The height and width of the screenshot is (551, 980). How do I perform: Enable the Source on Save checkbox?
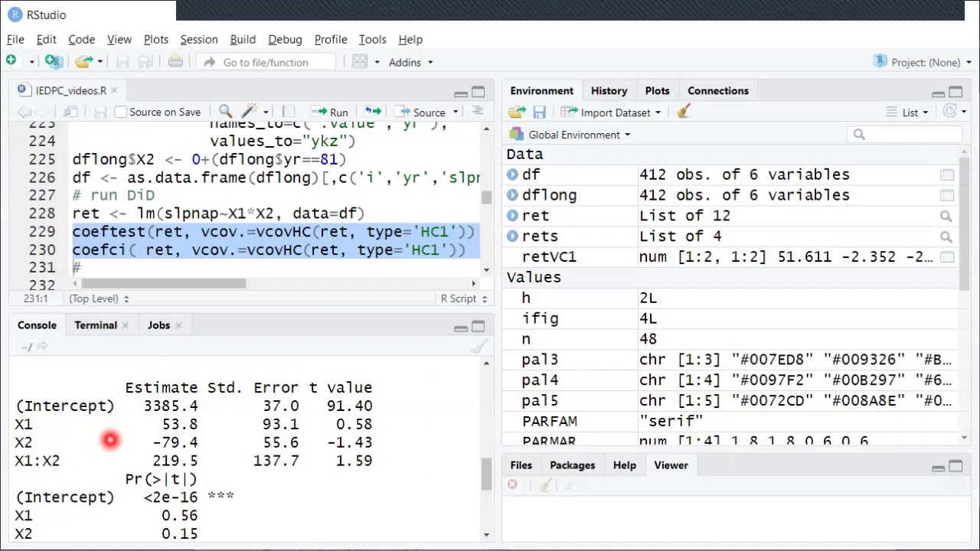point(120,112)
